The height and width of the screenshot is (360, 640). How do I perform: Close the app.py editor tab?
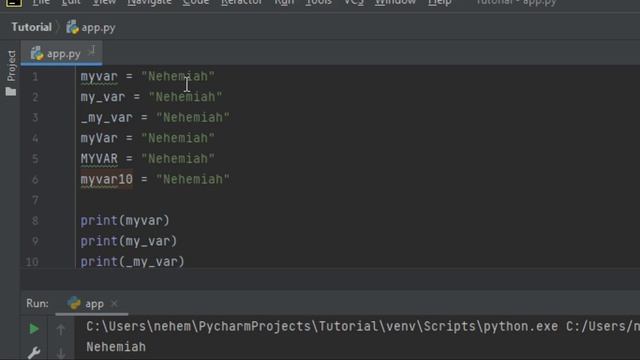(92, 50)
